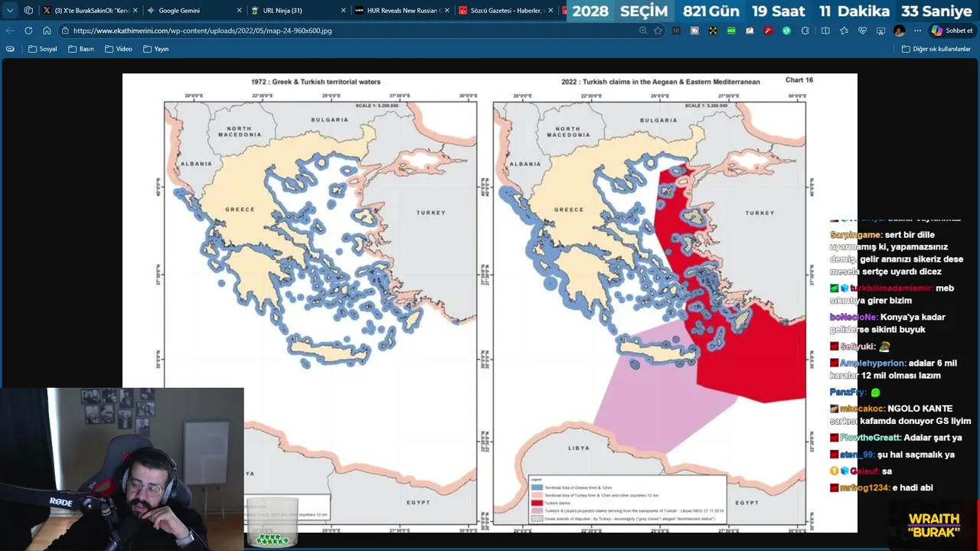Screen dimensions: 980x551
Task: Close the Sözcü Gazetesi tab
Action: click(x=550, y=11)
